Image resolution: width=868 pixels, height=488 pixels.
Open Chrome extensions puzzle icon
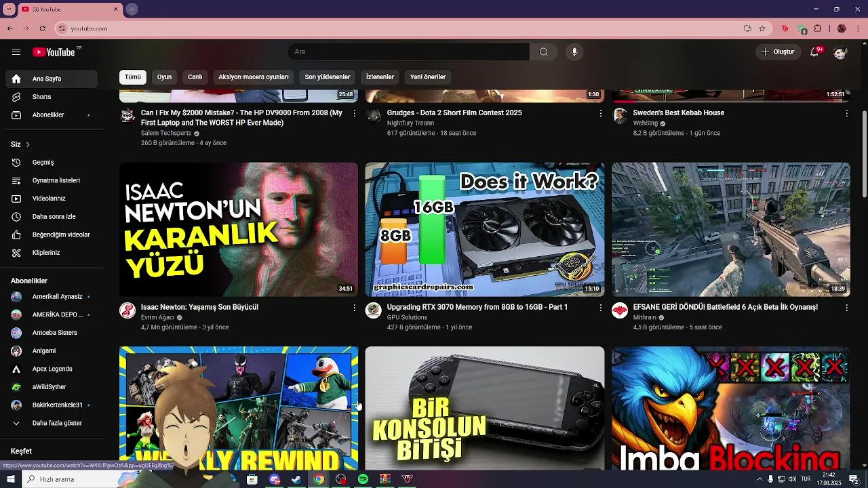(x=818, y=28)
